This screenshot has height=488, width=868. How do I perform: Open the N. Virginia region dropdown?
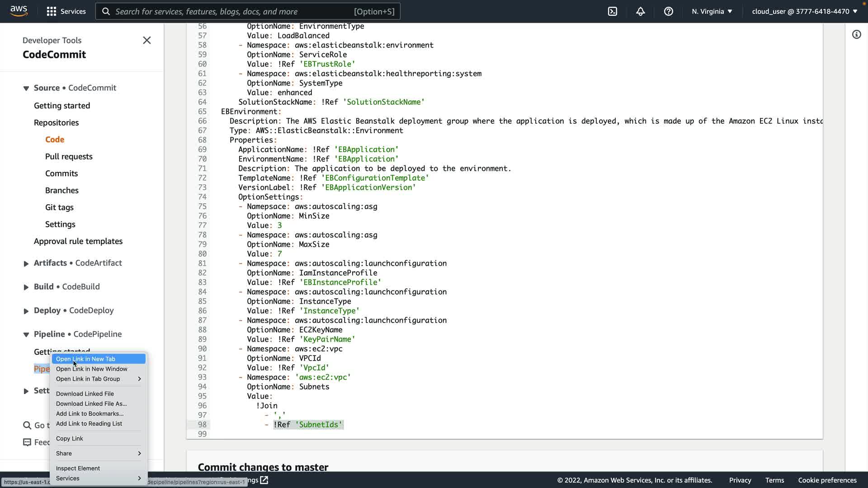point(712,11)
